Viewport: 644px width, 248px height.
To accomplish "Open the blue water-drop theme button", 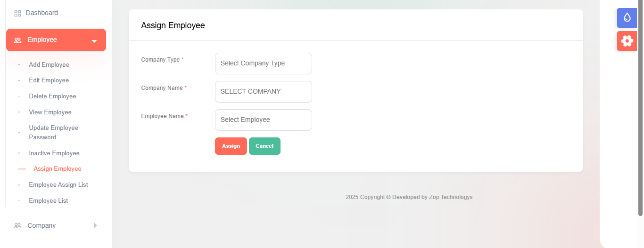I will [x=627, y=18].
